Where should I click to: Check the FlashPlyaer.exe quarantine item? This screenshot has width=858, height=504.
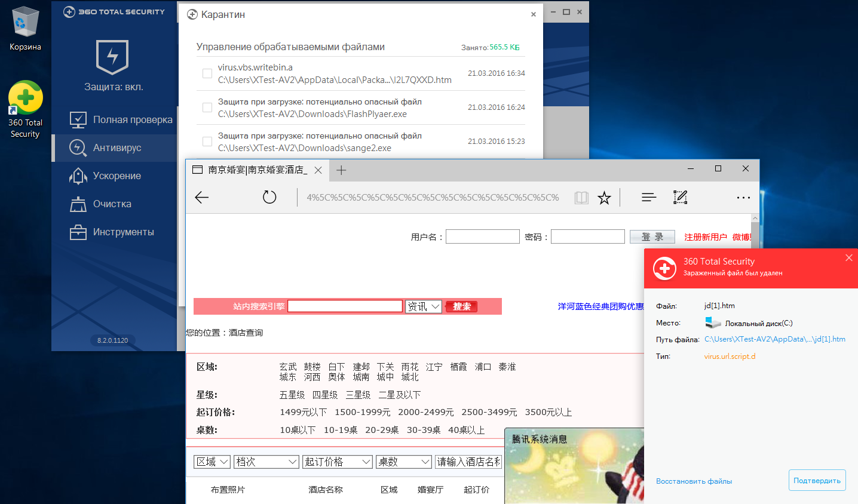point(207,107)
